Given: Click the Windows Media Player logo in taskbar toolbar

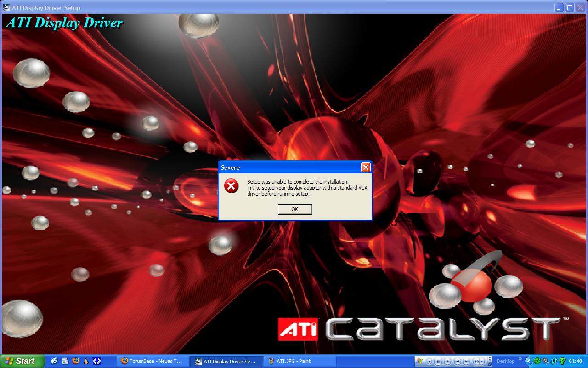Looking at the screenshot, I should [x=419, y=361].
